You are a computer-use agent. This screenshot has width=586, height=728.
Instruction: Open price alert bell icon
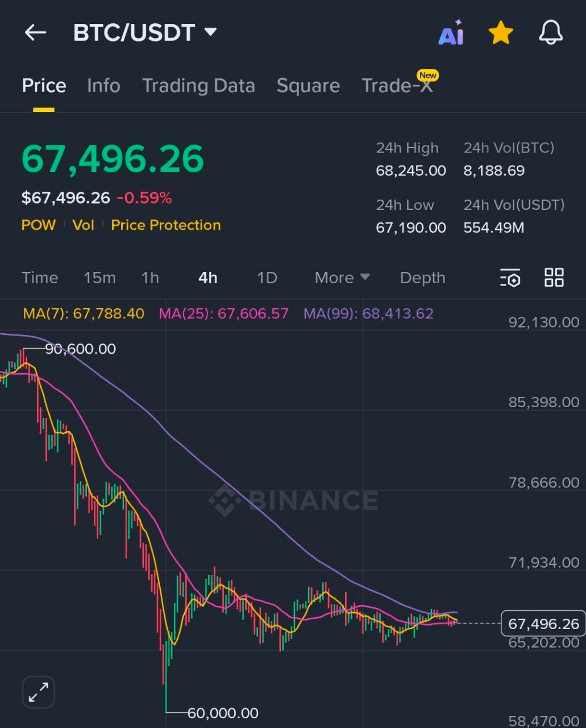[550, 33]
